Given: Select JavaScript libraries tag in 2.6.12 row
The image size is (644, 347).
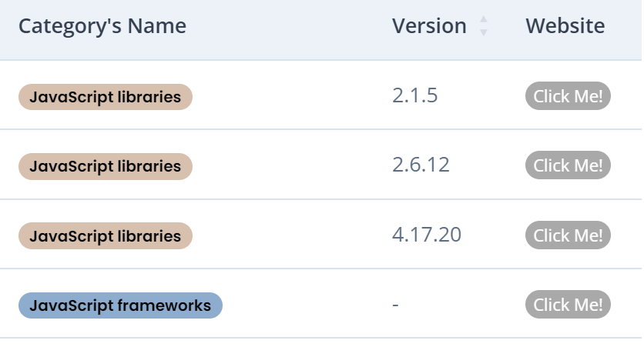Looking at the screenshot, I should pos(106,166).
